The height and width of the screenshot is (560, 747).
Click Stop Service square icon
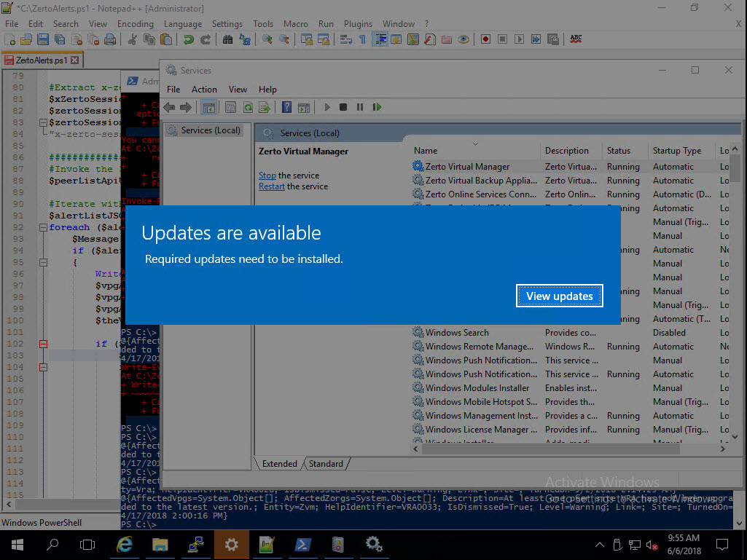343,107
